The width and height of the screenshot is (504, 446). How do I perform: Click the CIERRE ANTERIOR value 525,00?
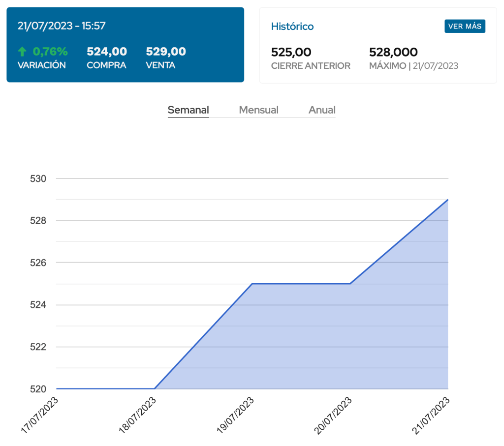click(291, 52)
